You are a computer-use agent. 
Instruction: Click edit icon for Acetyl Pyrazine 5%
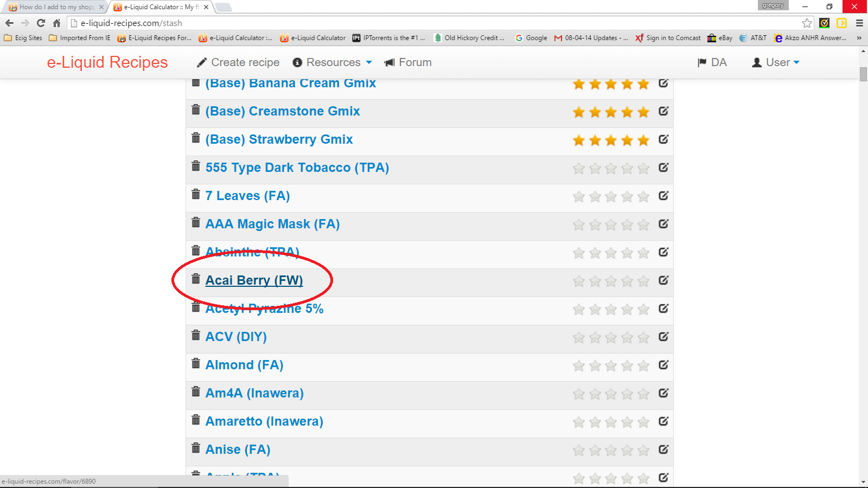pos(663,309)
